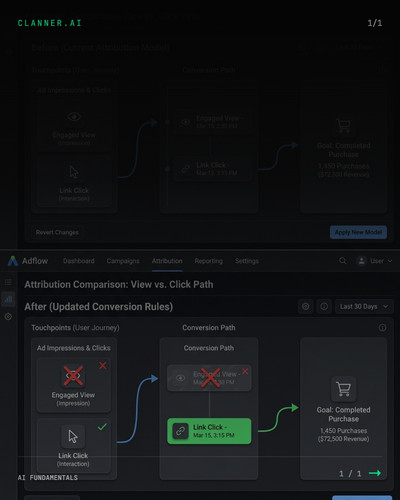Click the User avatar icon
This screenshot has width=400, height=500.
click(x=361, y=261)
